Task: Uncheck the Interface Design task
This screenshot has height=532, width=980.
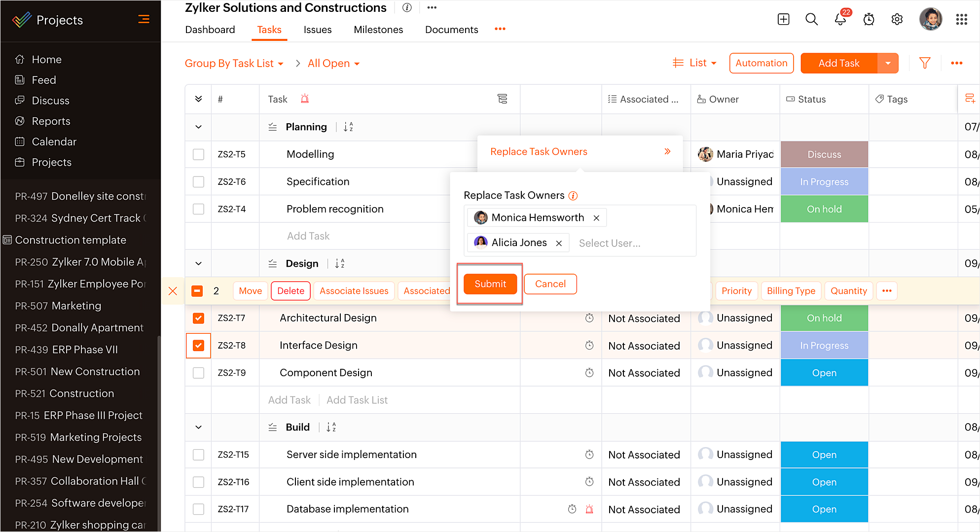Action: tap(198, 345)
